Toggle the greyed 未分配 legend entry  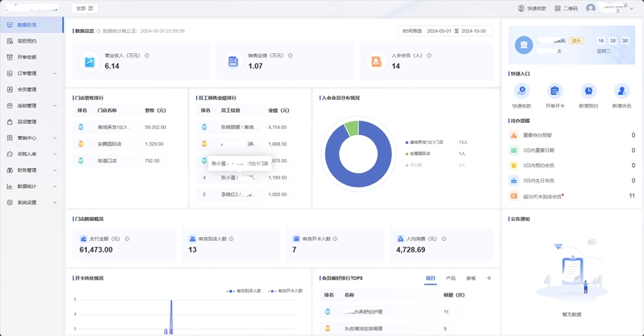point(414,166)
